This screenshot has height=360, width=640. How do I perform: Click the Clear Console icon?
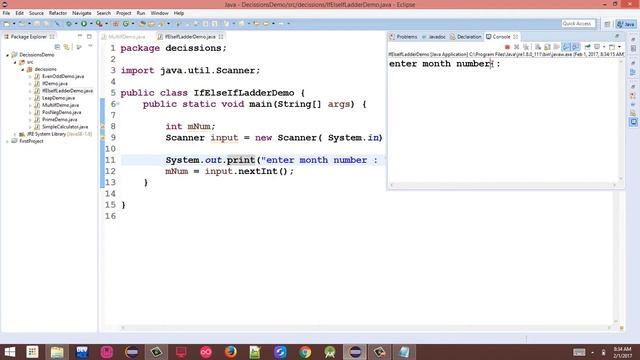coord(538,47)
